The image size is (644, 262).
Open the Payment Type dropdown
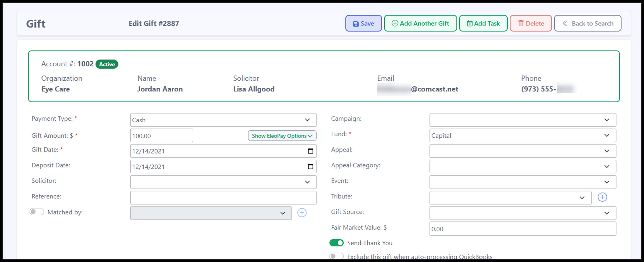(223, 120)
